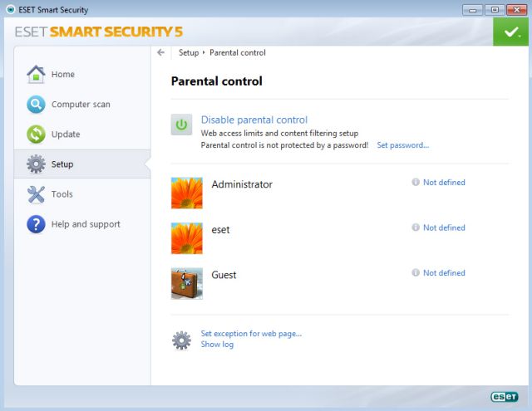Select the Update menu item label
This screenshot has width=532, height=411.
[66, 135]
